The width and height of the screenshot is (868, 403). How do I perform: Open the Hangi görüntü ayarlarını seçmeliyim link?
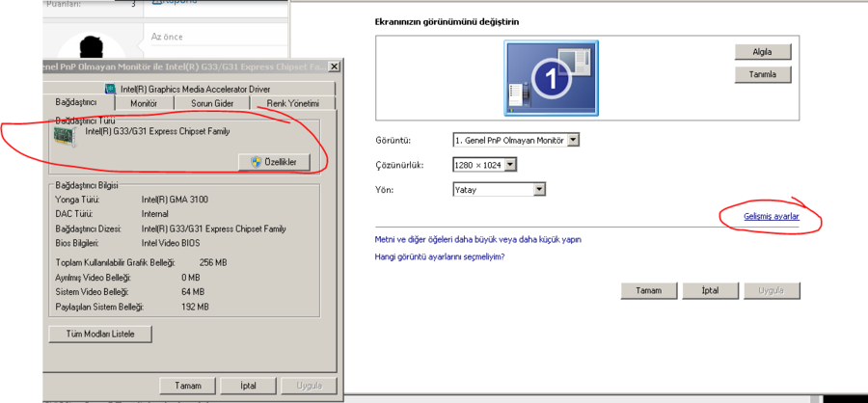(x=440, y=256)
